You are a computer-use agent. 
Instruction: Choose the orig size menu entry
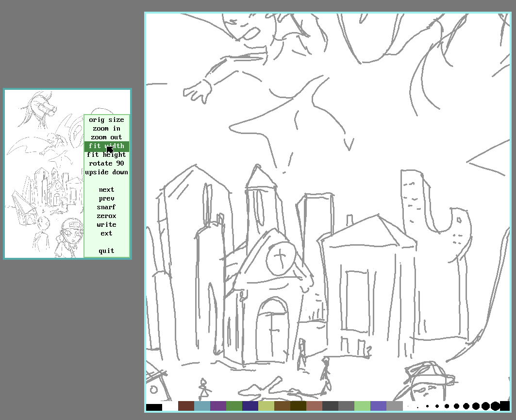point(106,120)
